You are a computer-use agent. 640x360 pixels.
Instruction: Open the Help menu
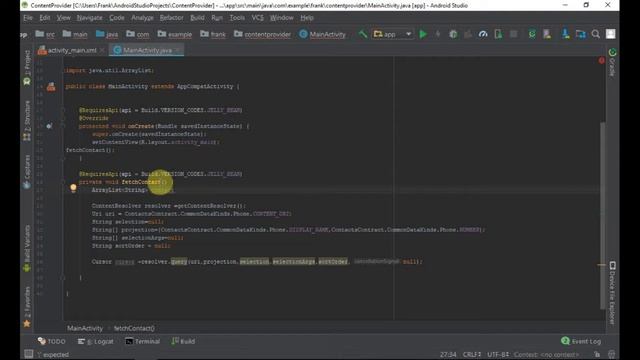click(x=307, y=18)
